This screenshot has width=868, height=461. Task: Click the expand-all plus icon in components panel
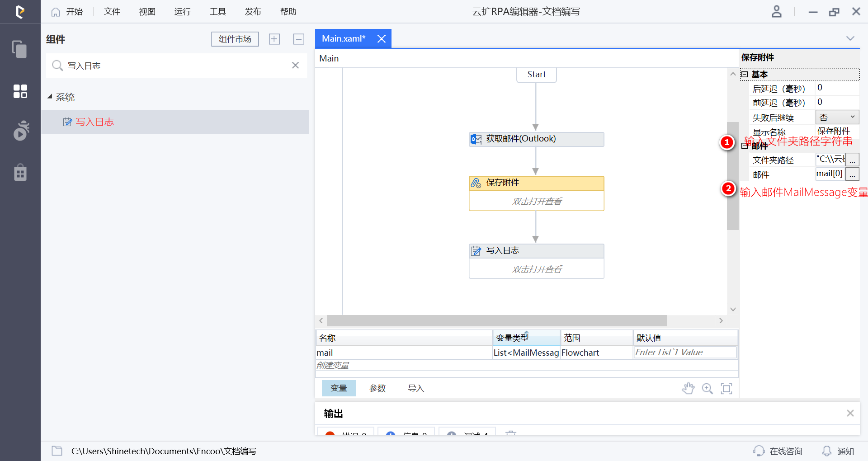click(x=274, y=39)
